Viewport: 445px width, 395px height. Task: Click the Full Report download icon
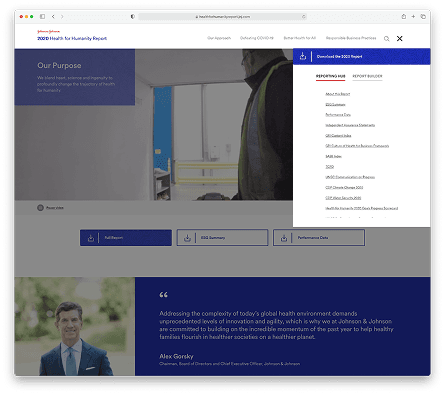(91, 238)
